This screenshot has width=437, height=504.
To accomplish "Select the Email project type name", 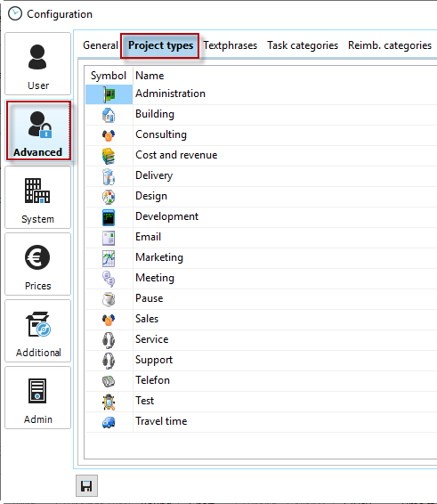I will point(148,237).
